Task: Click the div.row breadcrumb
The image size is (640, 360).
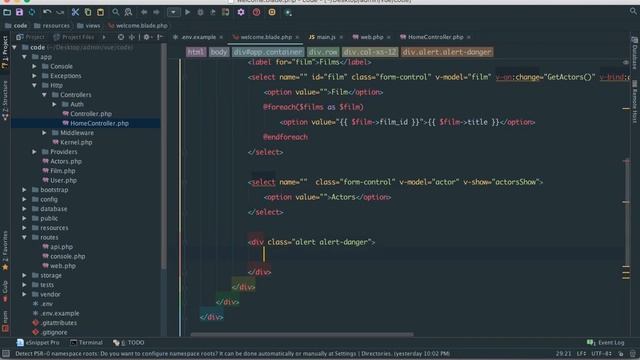Action: pyautogui.click(x=323, y=52)
